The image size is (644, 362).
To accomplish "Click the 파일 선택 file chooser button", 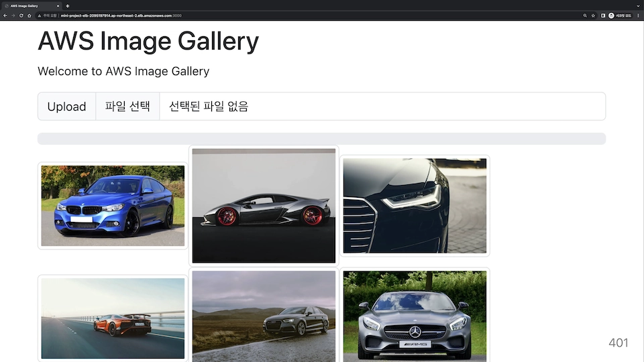I will click(127, 107).
